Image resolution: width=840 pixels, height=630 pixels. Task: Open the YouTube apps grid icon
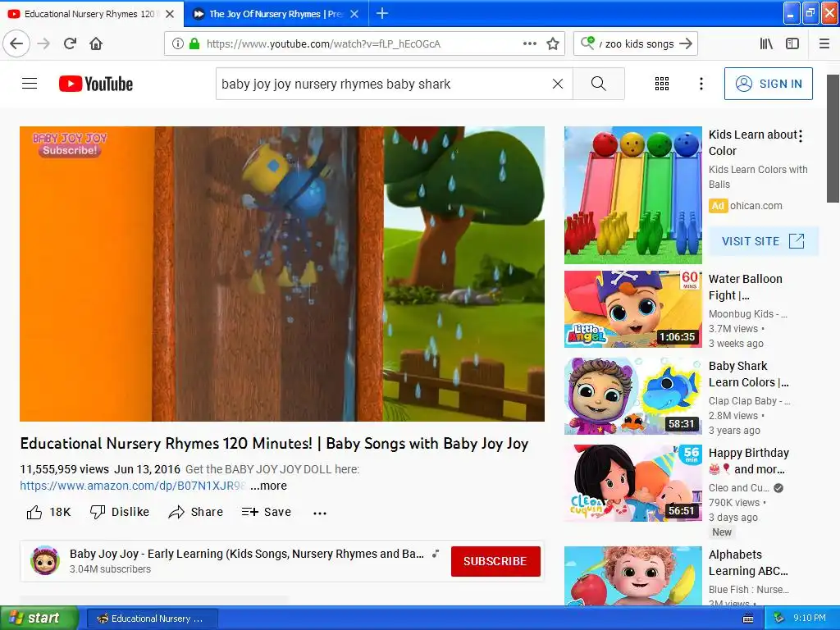pyautogui.click(x=662, y=84)
